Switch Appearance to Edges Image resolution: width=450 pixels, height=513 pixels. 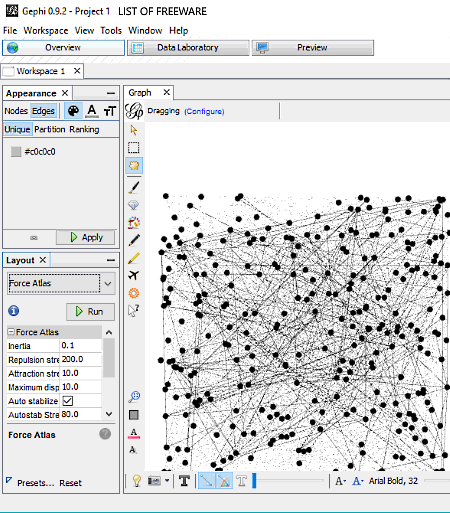43,111
